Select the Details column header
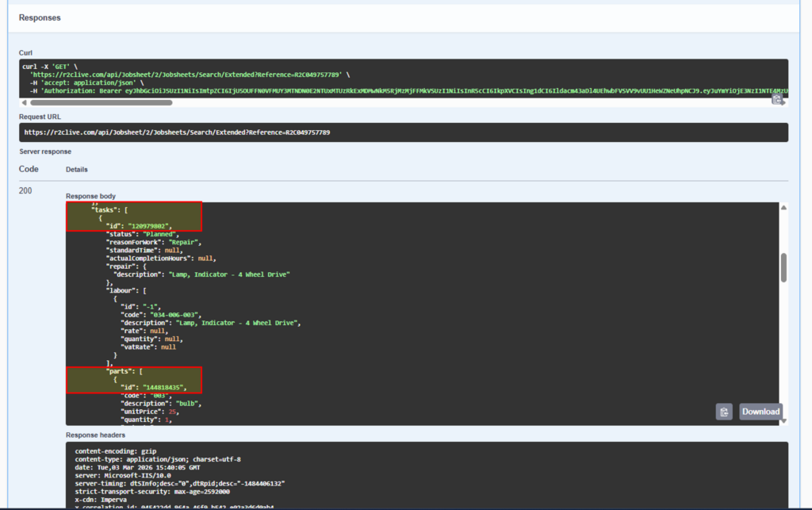The height and width of the screenshot is (510, 812). [x=76, y=169]
